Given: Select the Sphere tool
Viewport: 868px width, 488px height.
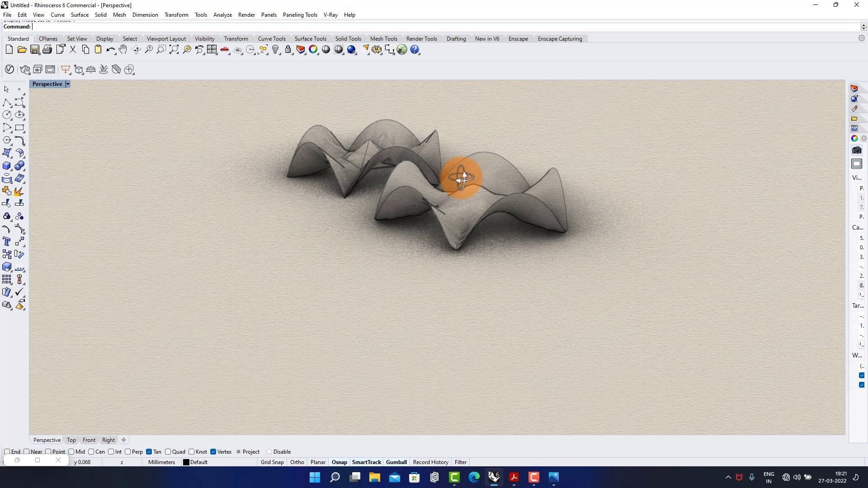Looking at the screenshot, I should (20, 165).
